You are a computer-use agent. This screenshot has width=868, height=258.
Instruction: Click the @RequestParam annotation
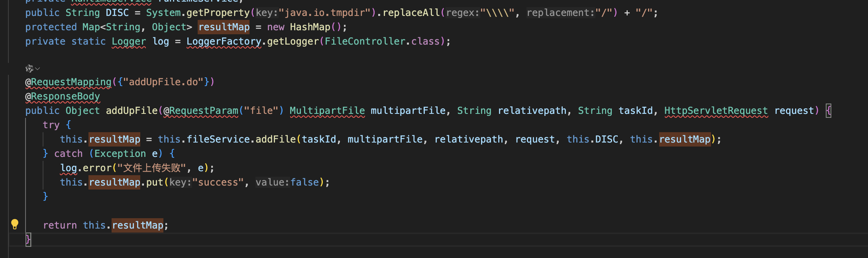click(x=201, y=111)
